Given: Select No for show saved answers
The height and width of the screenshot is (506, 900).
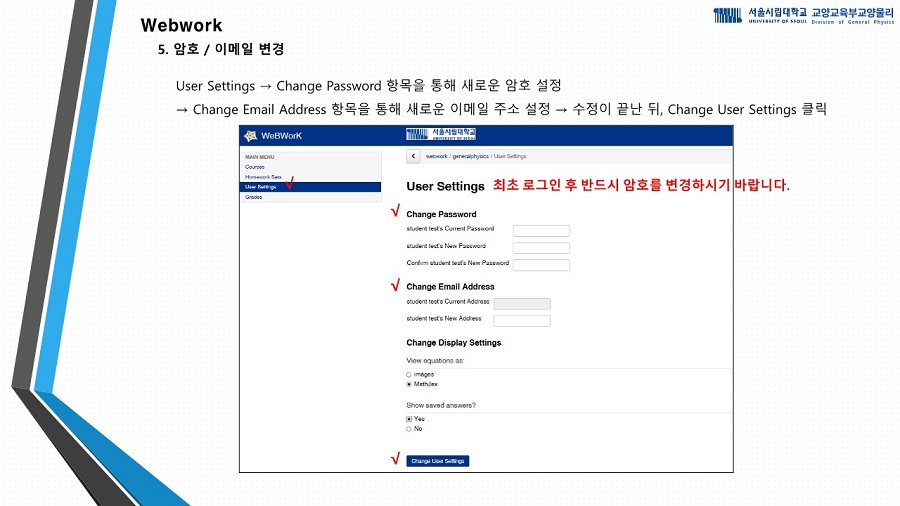Looking at the screenshot, I should pos(409,429).
